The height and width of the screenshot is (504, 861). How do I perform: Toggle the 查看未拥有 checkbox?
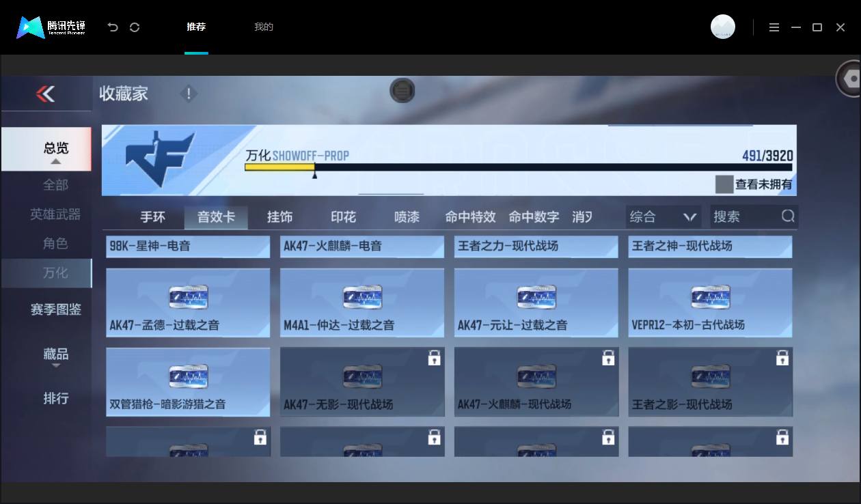tap(724, 184)
